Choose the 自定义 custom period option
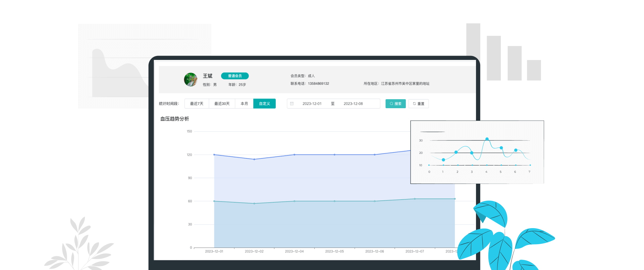Screen dimensions: 644x270 [264, 104]
